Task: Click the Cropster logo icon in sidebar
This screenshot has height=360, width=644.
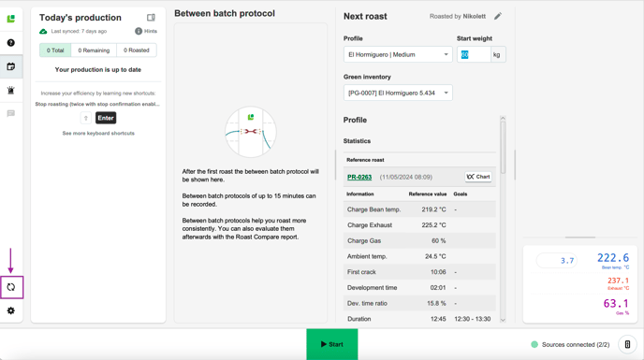Action: click(11, 19)
